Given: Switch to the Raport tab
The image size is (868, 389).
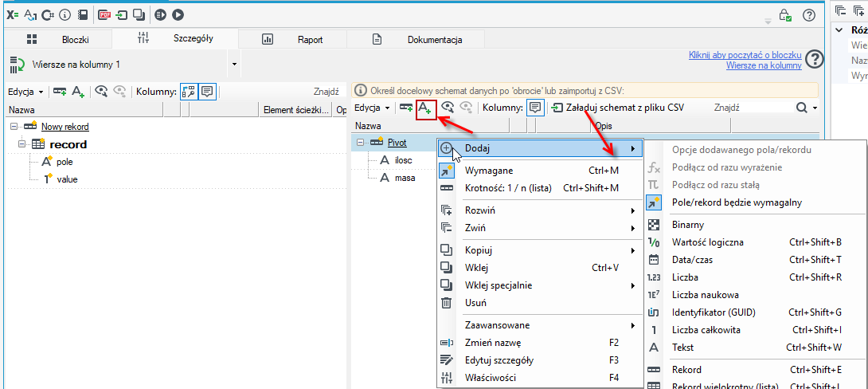Looking at the screenshot, I should (x=293, y=39).
